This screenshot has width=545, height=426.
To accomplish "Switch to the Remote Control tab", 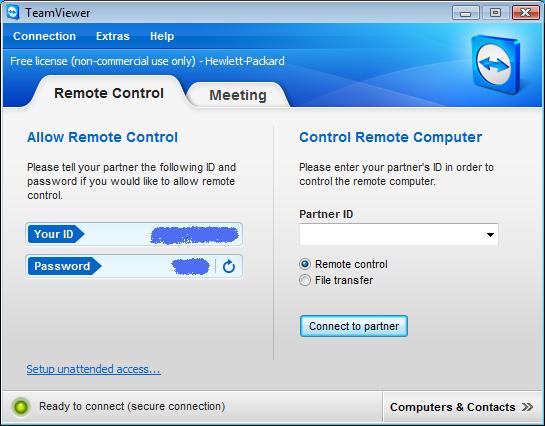I will tap(109, 93).
